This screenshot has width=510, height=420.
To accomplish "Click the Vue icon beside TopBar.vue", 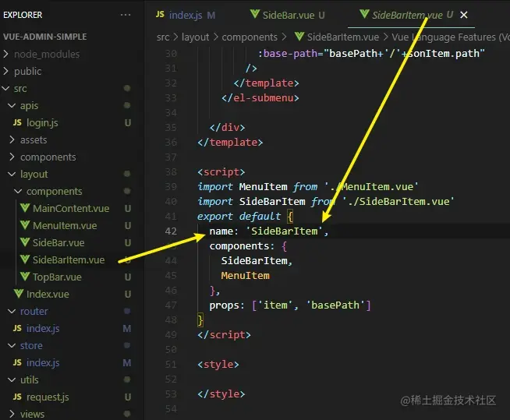I will click(x=25, y=277).
